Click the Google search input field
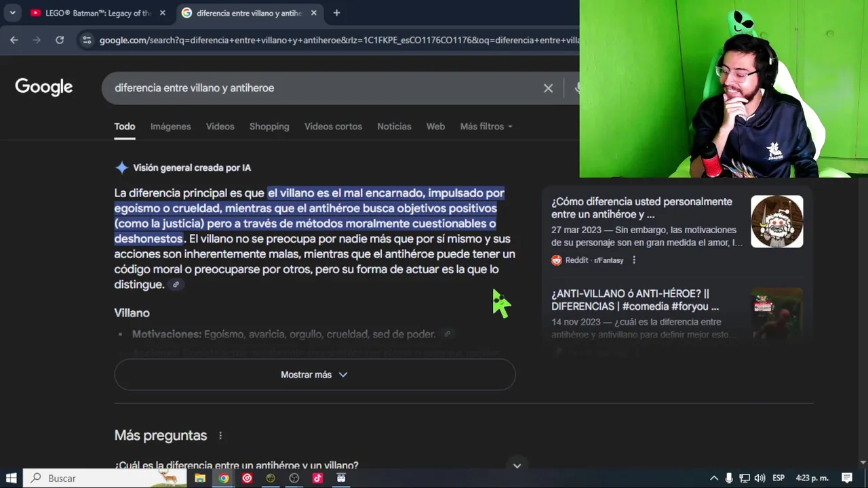 pos(325,88)
